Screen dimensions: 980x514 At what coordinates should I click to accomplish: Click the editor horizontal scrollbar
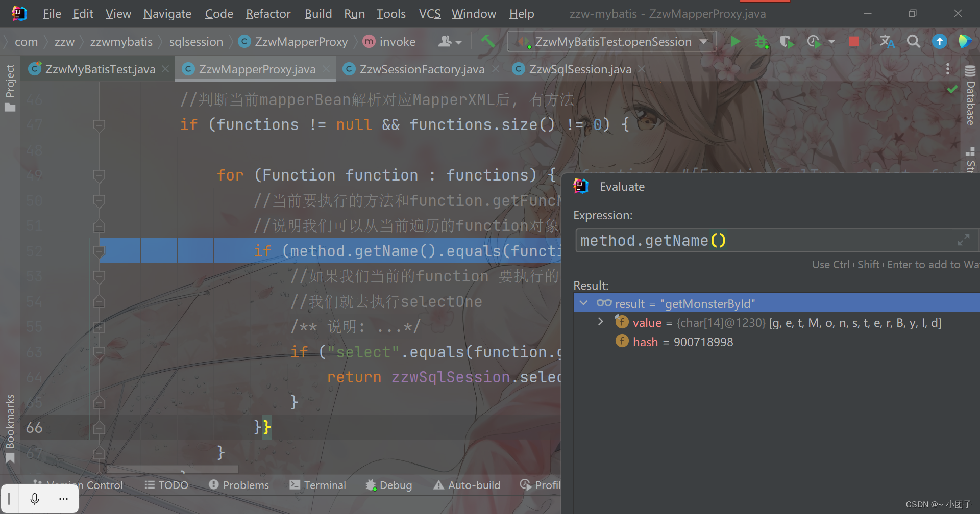point(173,469)
